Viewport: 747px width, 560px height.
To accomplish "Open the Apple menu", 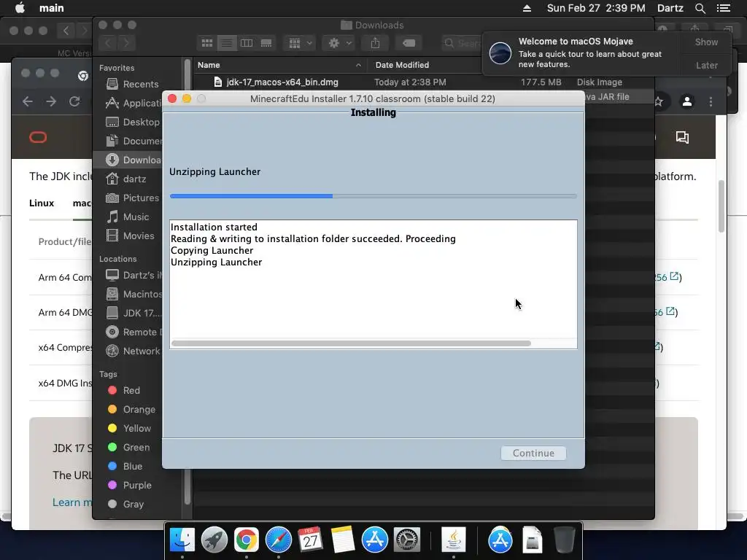I will tap(20, 8).
